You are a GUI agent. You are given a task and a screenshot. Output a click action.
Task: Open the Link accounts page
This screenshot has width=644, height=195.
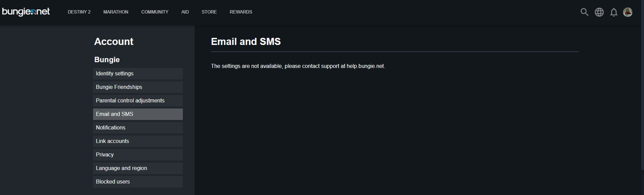pyautogui.click(x=138, y=141)
